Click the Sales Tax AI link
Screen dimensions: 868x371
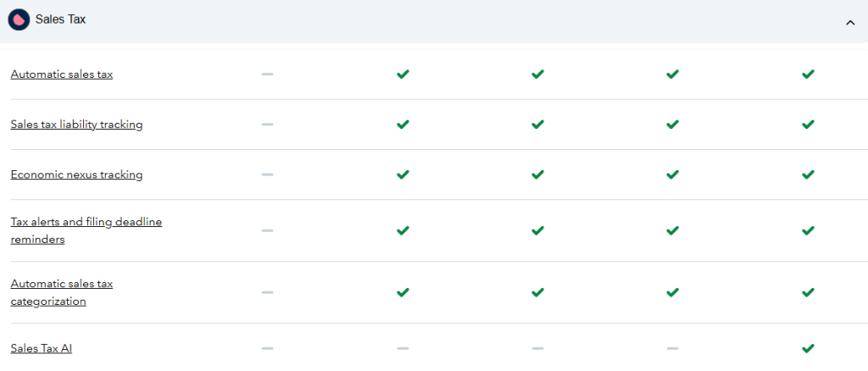pos(41,348)
